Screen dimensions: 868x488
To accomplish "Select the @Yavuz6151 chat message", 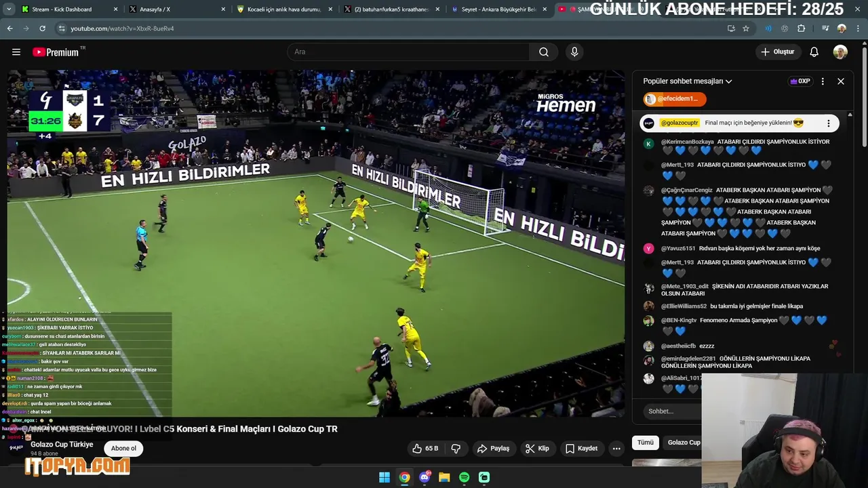I will (743, 249).
